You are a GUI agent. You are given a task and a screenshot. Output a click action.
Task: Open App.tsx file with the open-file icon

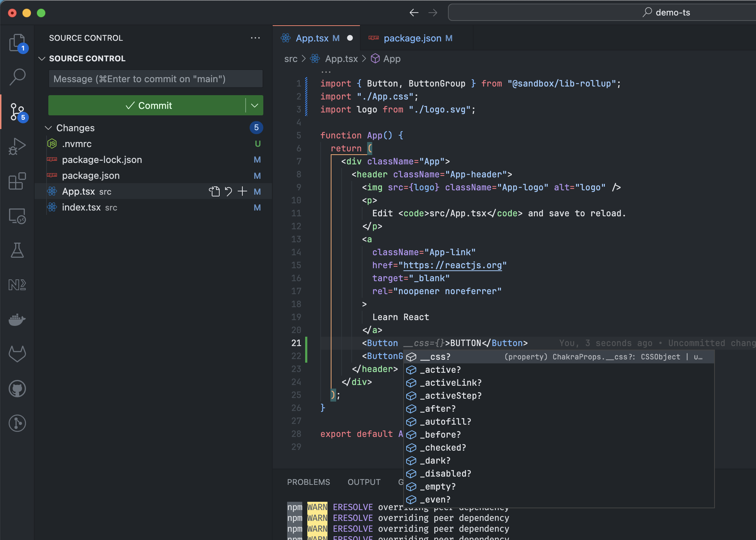215,191
